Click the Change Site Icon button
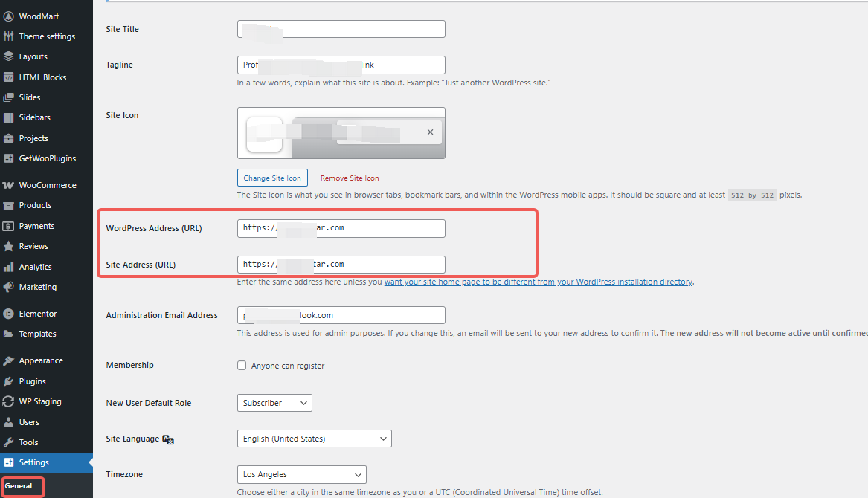Viewport: 868px width, 498px height. point(272,177)
